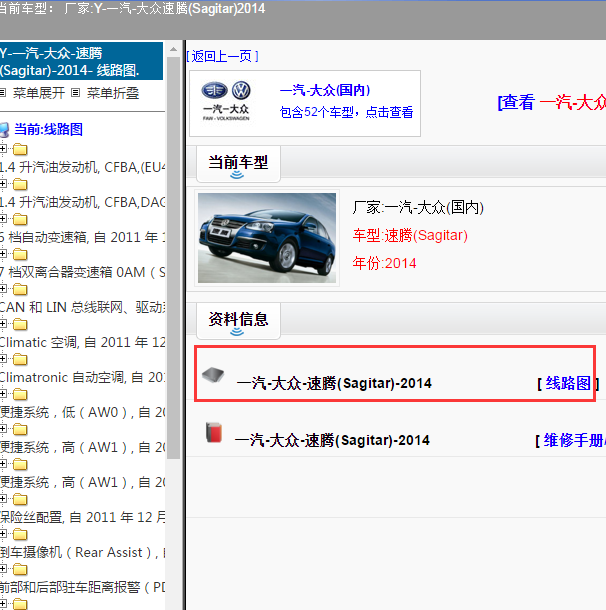606x610 pixels.
Task: Click folder icon for CAN 和 LIN 总线联网
Action: coord(20,289)
